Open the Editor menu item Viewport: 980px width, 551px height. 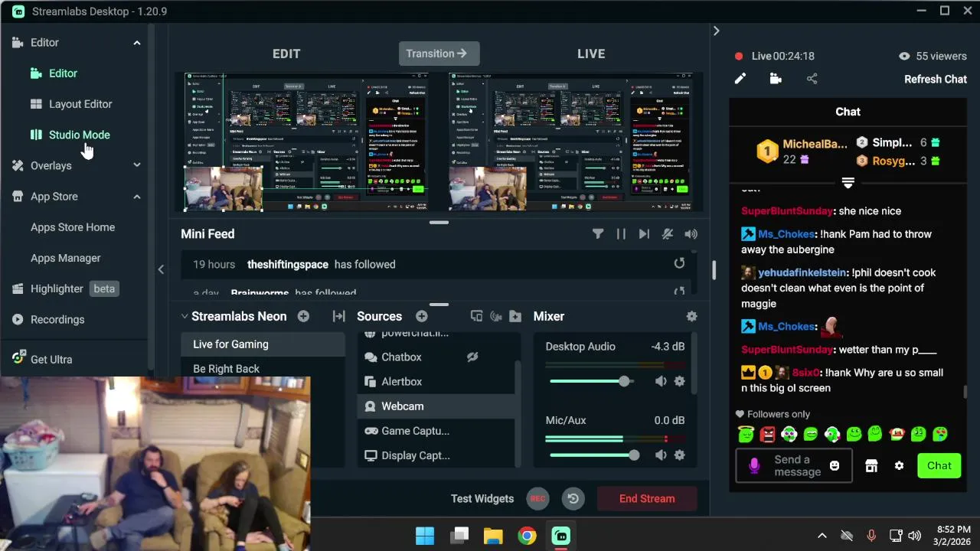coord(63,73)
